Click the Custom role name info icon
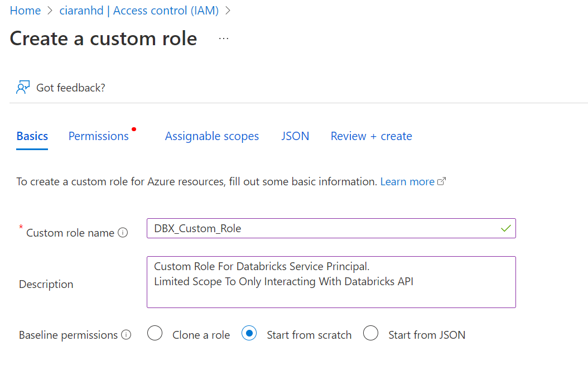This screenshot has width=588, height=370. (123, 233)
